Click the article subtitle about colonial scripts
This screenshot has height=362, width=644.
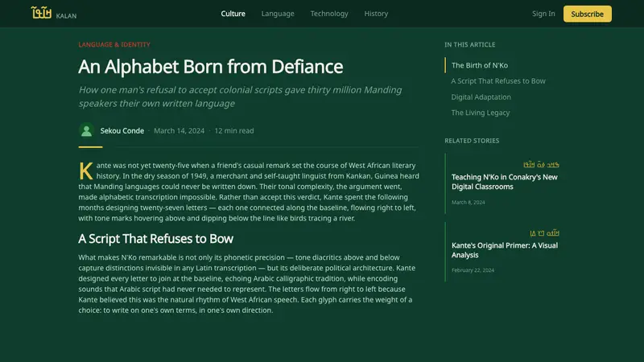[x=240, y=97]
